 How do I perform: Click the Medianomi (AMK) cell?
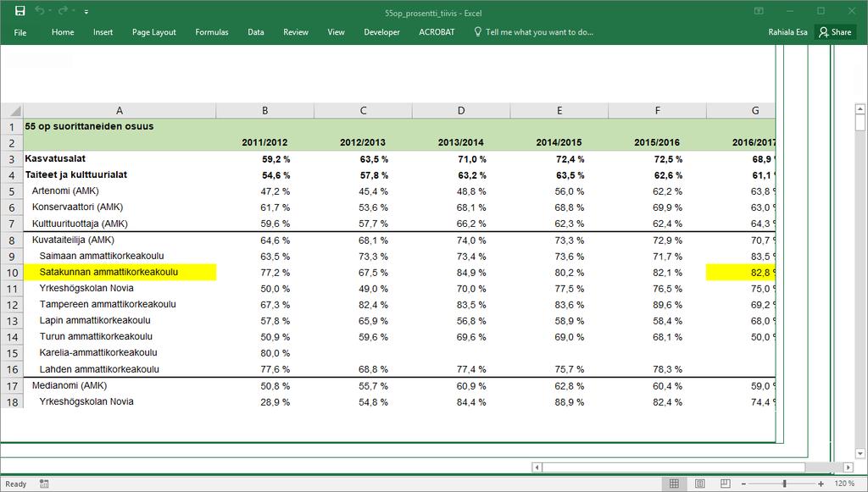(x=120, y=386)
